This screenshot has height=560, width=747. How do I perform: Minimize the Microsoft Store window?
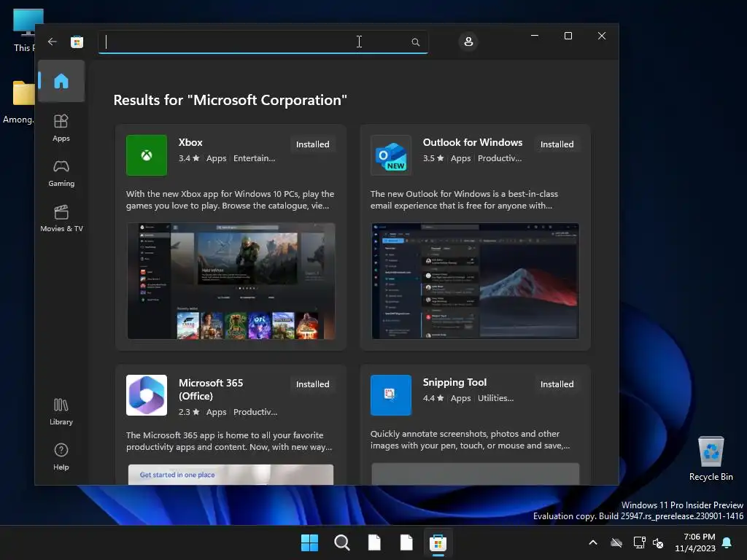[535, 36]
